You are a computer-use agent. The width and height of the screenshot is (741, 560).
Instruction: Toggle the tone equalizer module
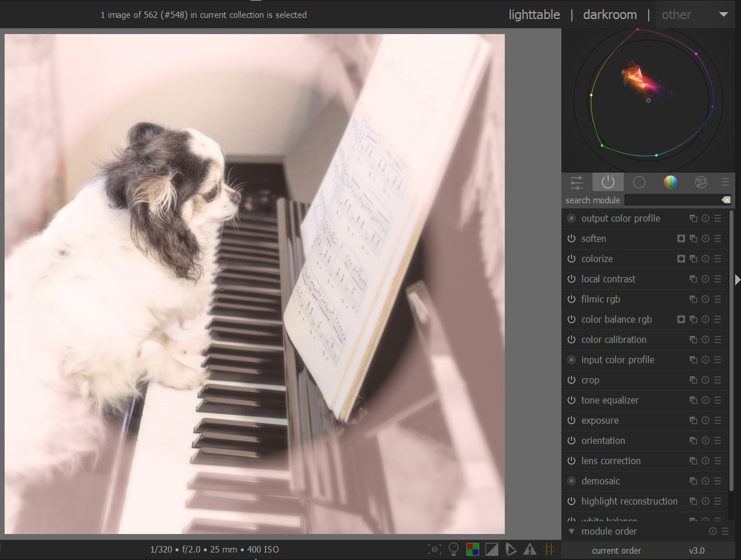coord(571,400)
